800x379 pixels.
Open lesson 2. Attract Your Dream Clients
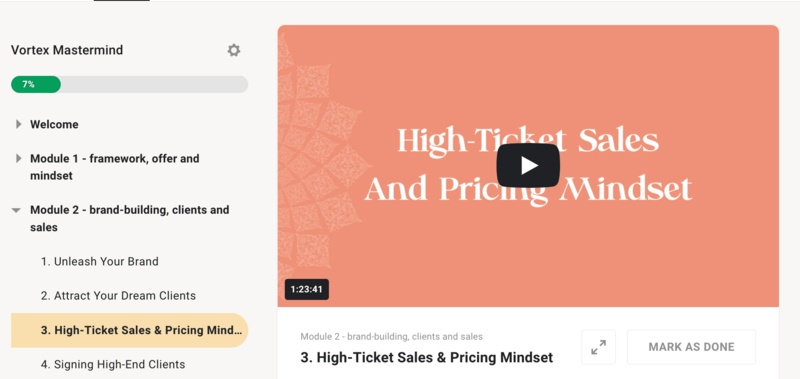(x=118, y=296)
